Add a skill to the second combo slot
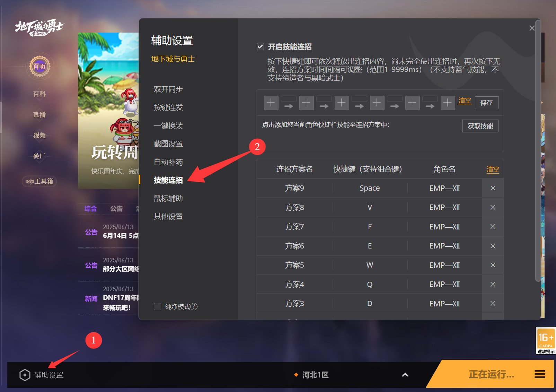 [307, 103]
